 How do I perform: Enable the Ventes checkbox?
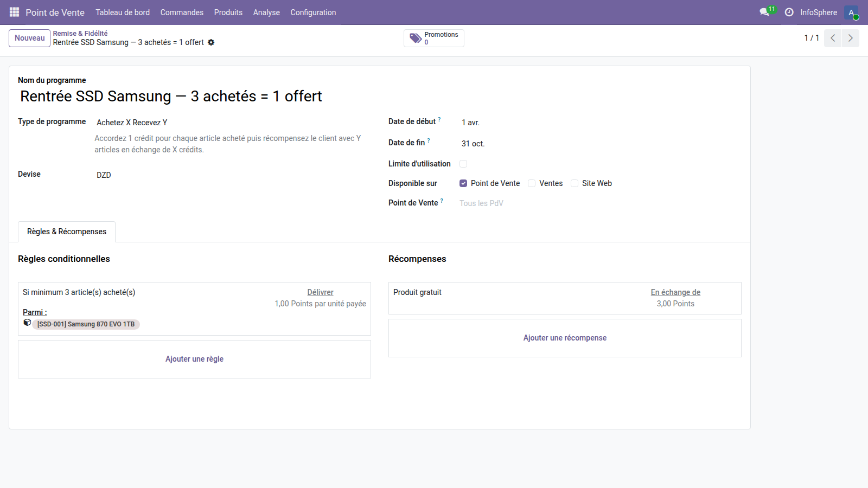[532, 183]
